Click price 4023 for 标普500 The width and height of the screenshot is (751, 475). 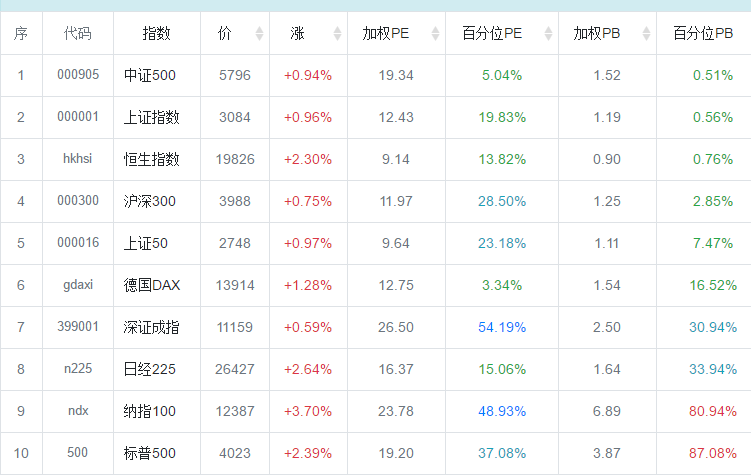(x=235, y=453)
